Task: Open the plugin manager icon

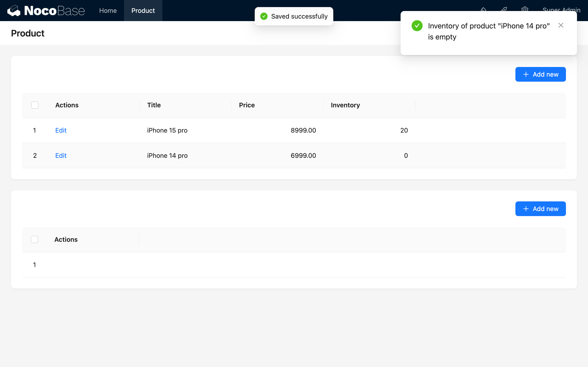Action: (x=504, y=9)
